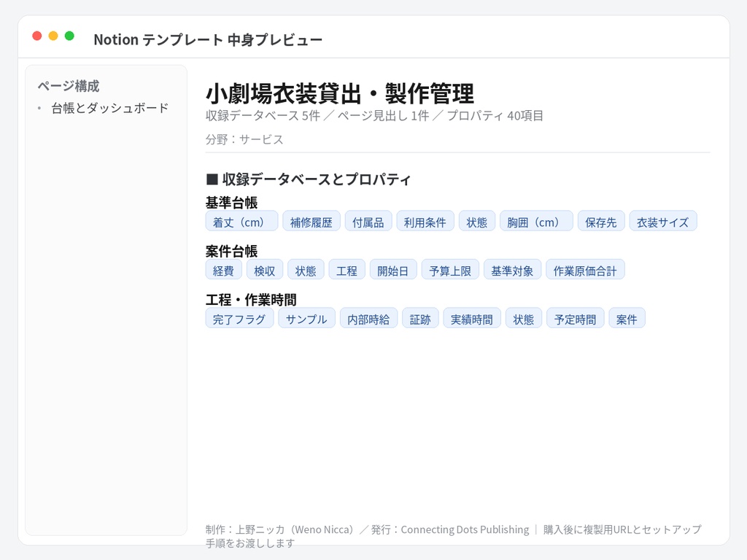Viewport: 747px width, 560px height.
Task: Select the 利用条件 property tag
Action: pyautogui.click(x=425, y=221)
